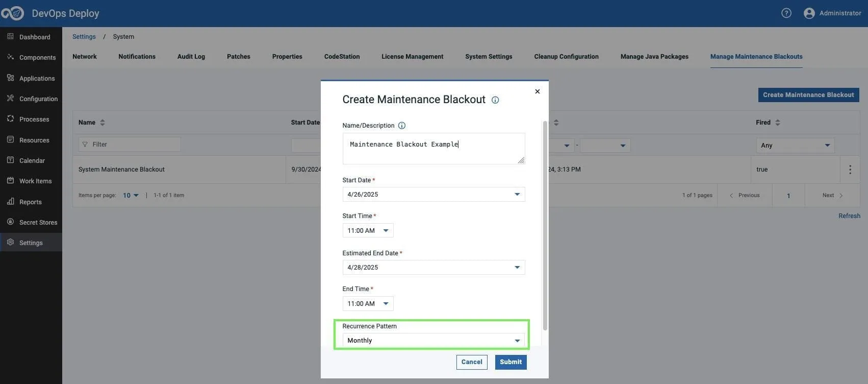This screenshot has width=868, height=384.
Task: Click the DevOps Deploy logo icon
Action: [x=13, y=13]
